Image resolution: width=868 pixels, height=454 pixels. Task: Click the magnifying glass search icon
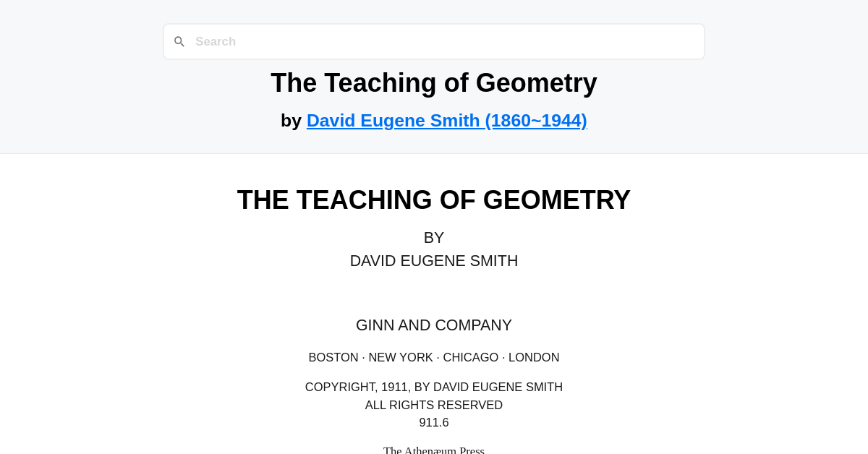(x=179, y=41)
